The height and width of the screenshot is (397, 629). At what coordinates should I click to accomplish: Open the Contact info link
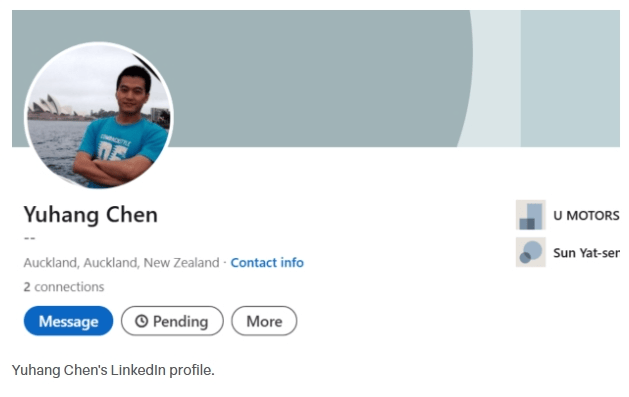coord(267,263)
